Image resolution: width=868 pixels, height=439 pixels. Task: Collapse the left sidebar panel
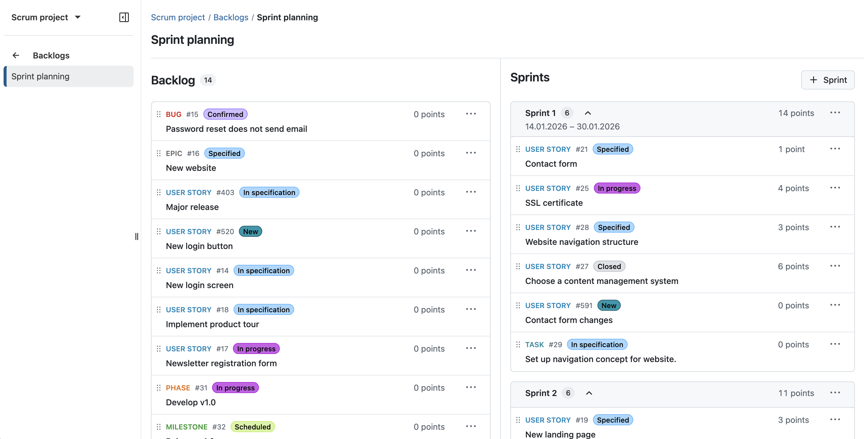click(124, 17)
